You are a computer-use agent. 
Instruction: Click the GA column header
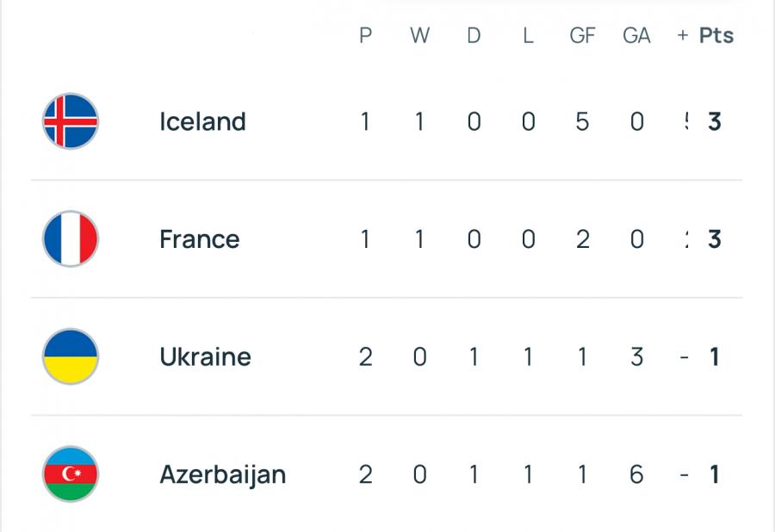tap(636, 35)
